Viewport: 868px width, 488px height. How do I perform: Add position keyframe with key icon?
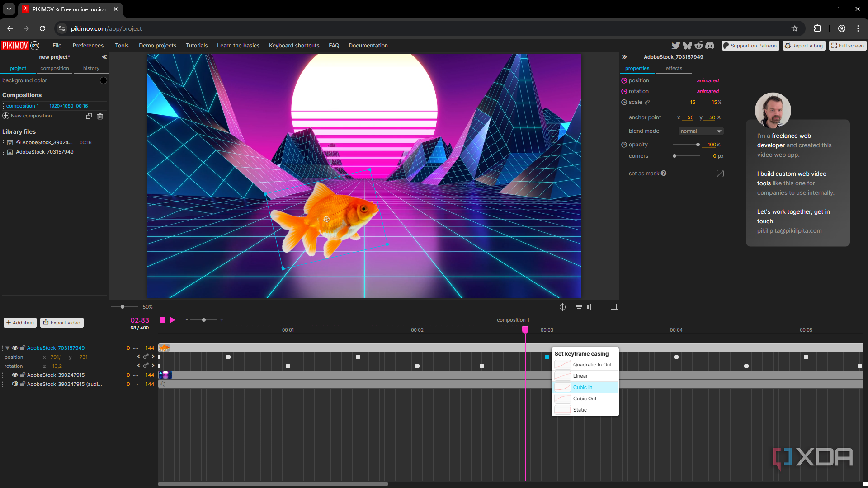[x=146, y=357]
